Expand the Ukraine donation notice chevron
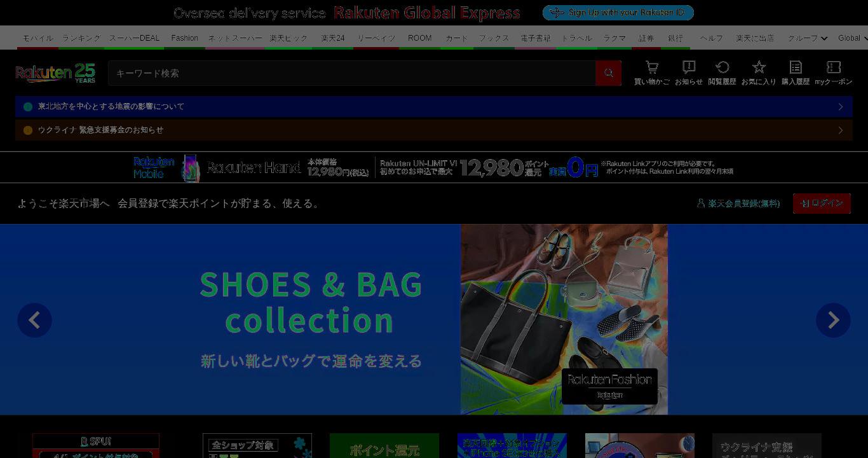This screenshot has height=458, width=868. coord(840,130)
